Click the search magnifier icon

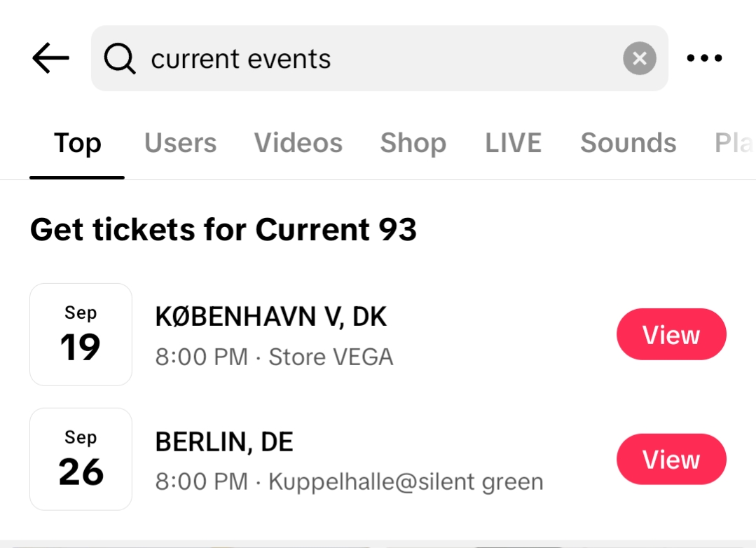point(120,58)
